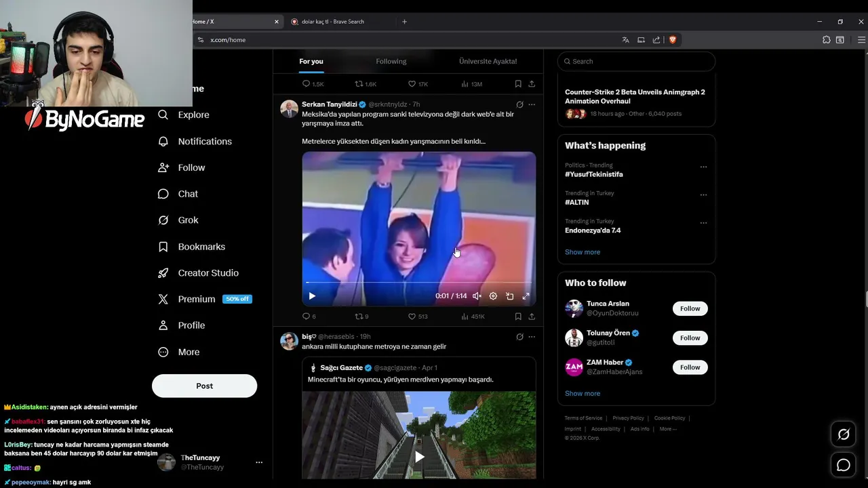Open three-dot menu on biş's post

click(532, 336)
